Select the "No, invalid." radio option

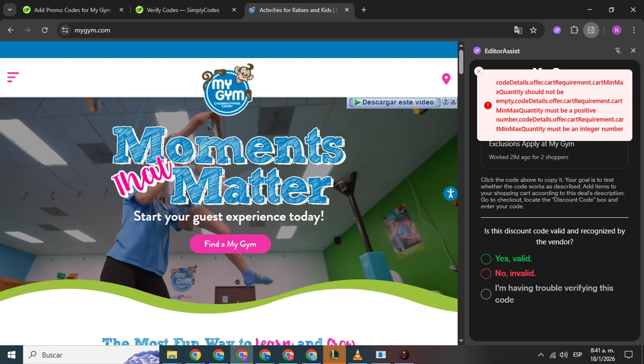[x=486, y=273]
